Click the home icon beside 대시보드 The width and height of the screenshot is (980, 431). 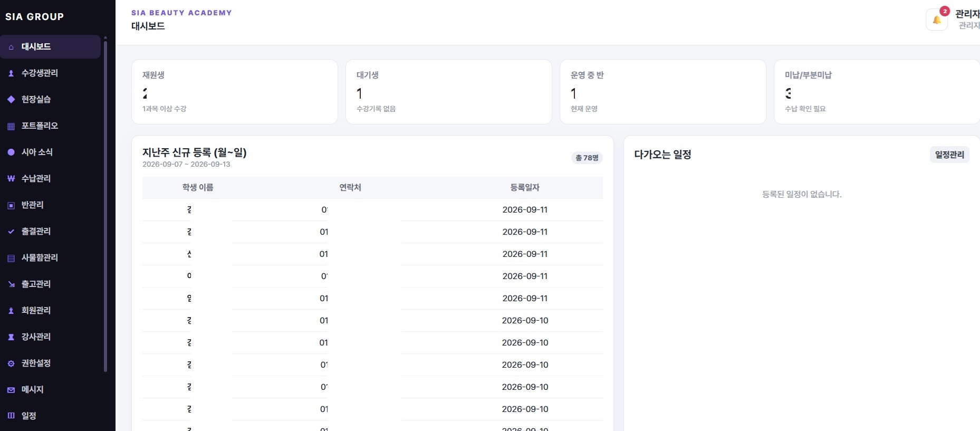[11, 47]
